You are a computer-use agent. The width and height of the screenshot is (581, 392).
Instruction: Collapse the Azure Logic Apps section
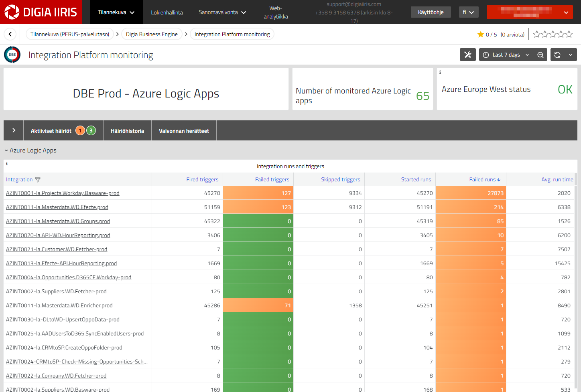pyautogui.click(x=30, y=150)
